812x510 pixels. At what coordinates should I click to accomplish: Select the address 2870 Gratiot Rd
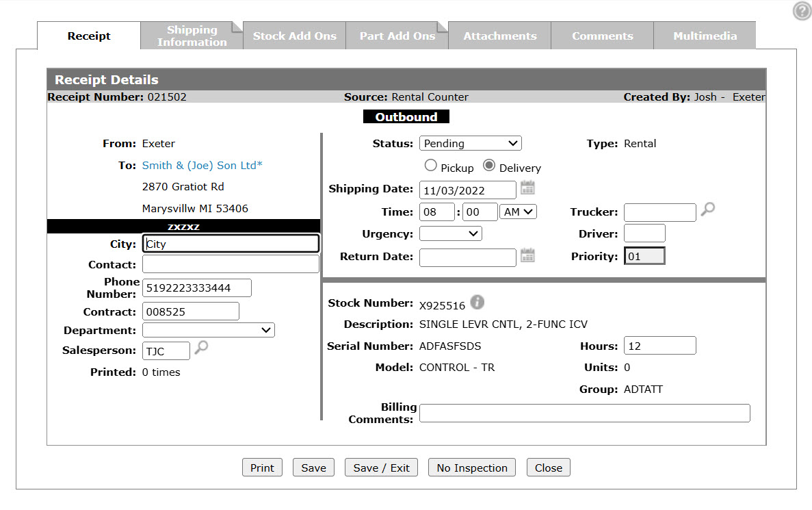pyautogui.click(x=183, y=187)
